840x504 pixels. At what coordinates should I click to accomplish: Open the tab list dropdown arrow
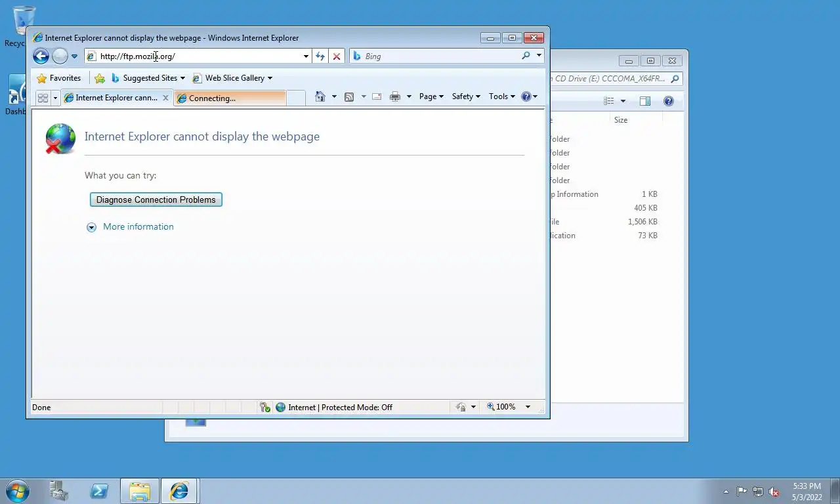pos(55,98)
